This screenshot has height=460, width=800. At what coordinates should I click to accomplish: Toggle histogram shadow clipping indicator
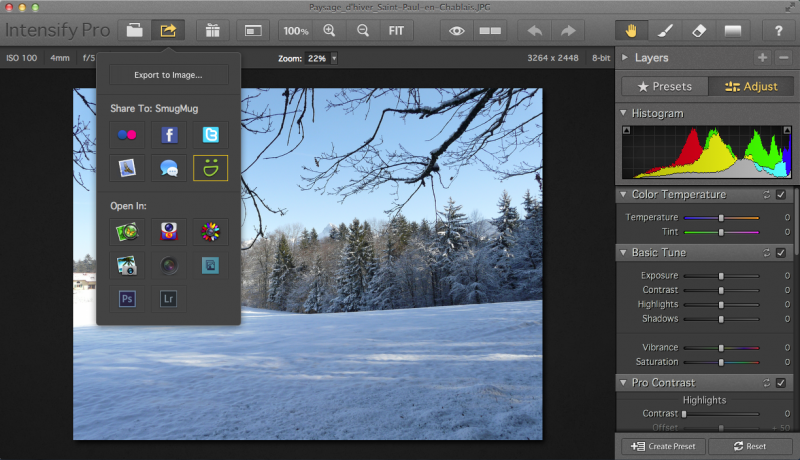pos(626,130)
